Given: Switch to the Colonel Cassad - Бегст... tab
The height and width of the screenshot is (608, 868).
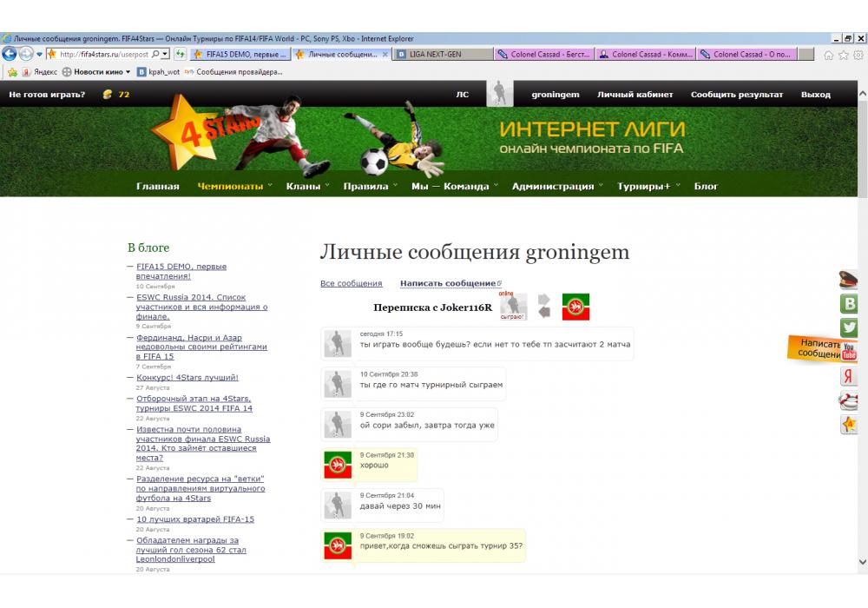Looking at the screenshot, I should pyautogui.click(x=544, y=54).
